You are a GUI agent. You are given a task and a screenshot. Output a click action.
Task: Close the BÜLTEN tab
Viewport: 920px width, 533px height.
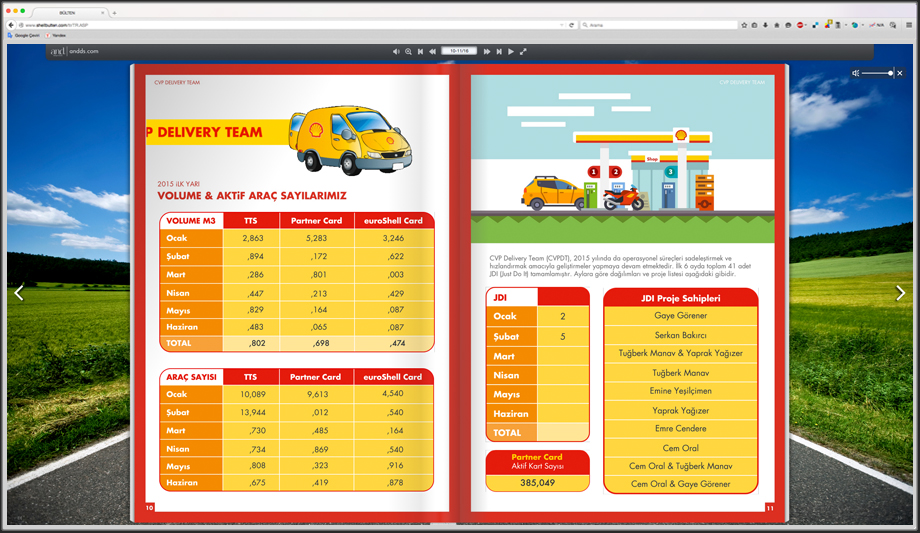(103, 12)
